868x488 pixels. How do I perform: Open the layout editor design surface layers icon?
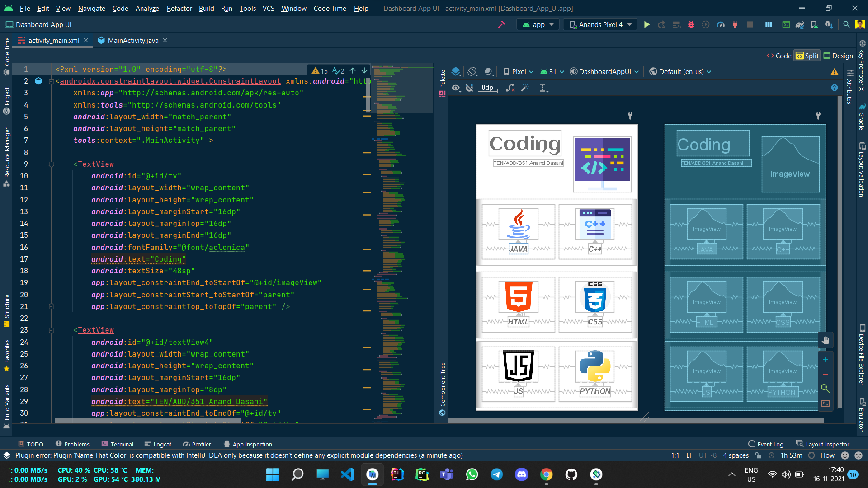click(x=456, y=71)
